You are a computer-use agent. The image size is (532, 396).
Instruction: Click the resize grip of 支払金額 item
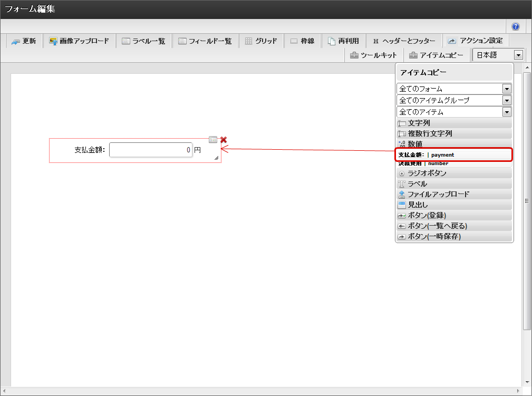tap(217, 158)
